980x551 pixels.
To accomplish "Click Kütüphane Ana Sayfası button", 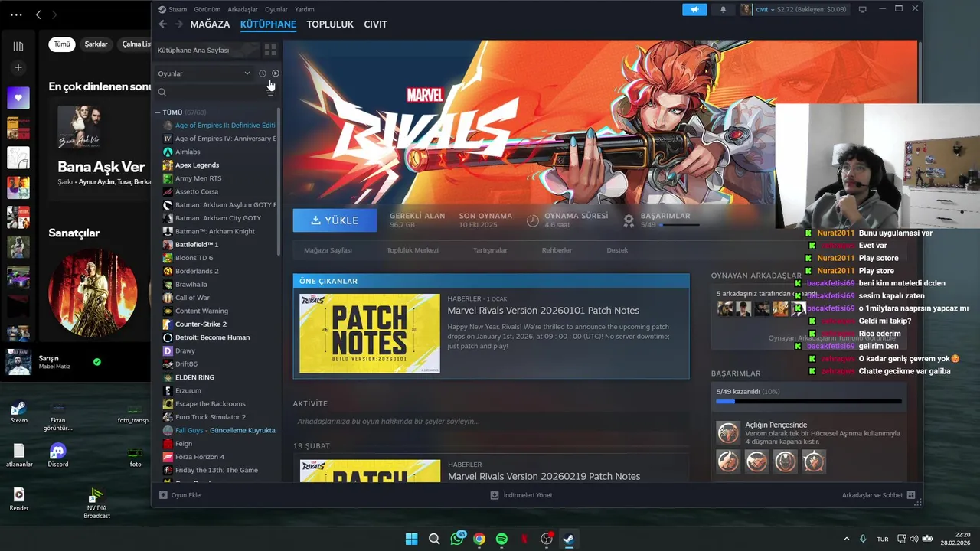I will click(x=206, y=50).
